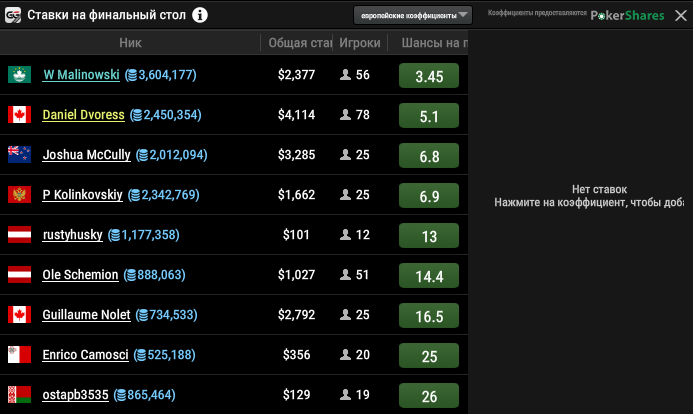Screen dimensions: 693x414
Task: Sort by the Ник column header
Action: coord(130,44)
